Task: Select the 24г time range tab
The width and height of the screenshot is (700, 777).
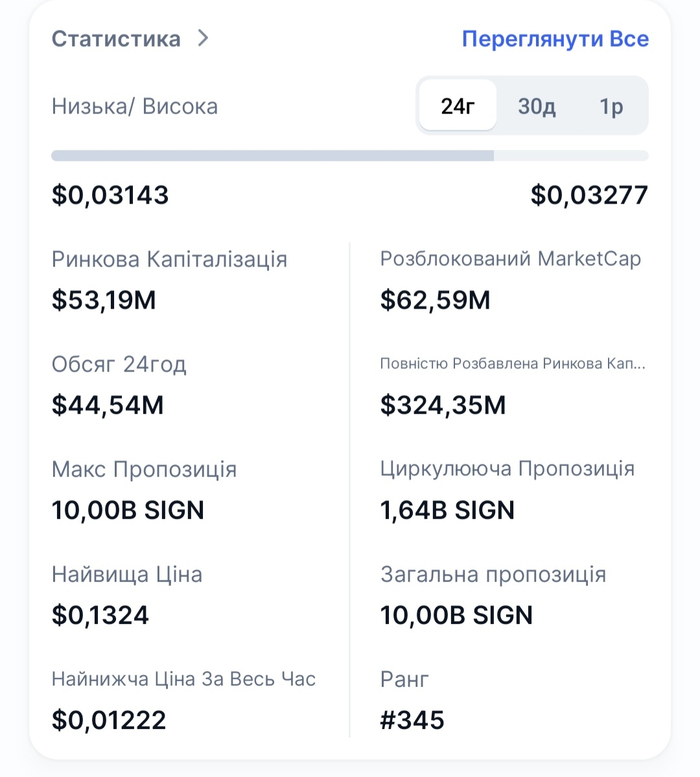Action: click(x=458, y=106)
